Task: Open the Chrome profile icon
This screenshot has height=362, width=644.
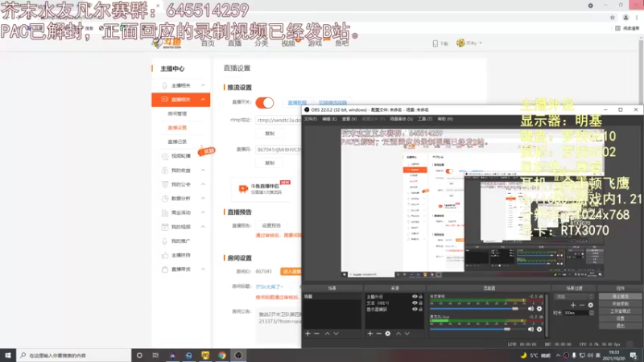Action: (x=625, y=17)
